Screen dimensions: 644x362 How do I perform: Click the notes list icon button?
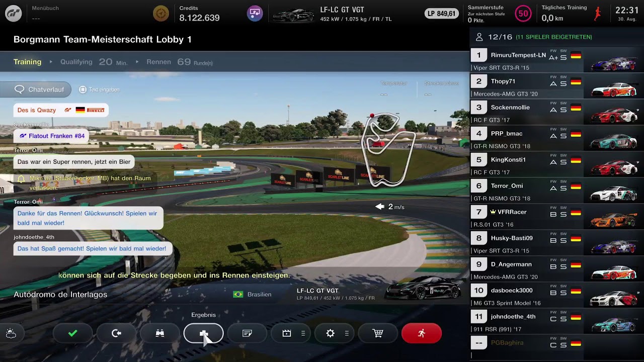247,333
